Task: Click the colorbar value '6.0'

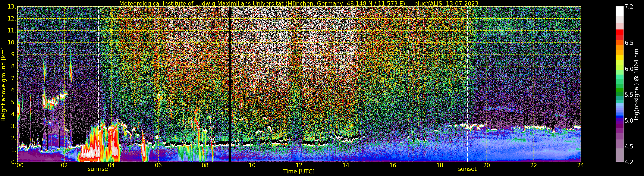Action: (629, 69)
